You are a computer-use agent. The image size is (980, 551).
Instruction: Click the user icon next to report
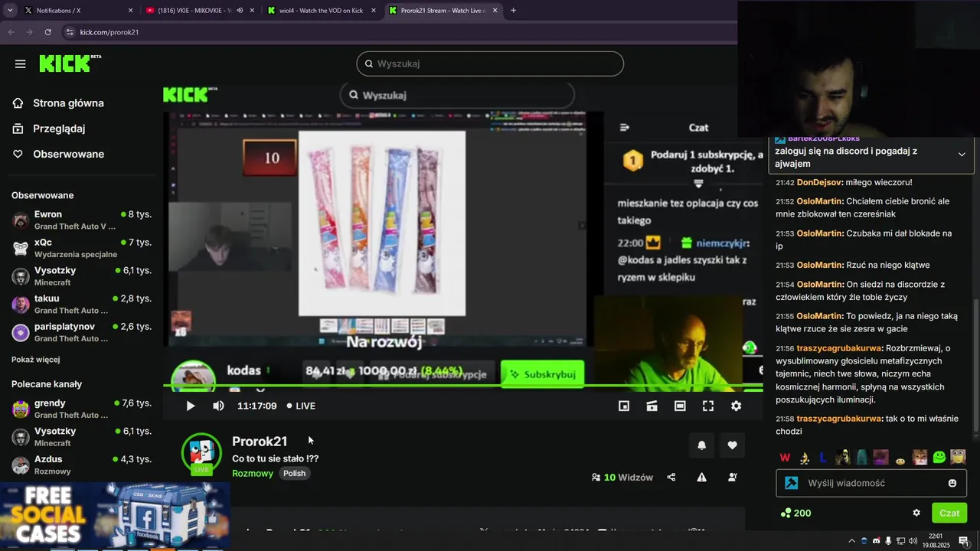[x=732, y=478]
